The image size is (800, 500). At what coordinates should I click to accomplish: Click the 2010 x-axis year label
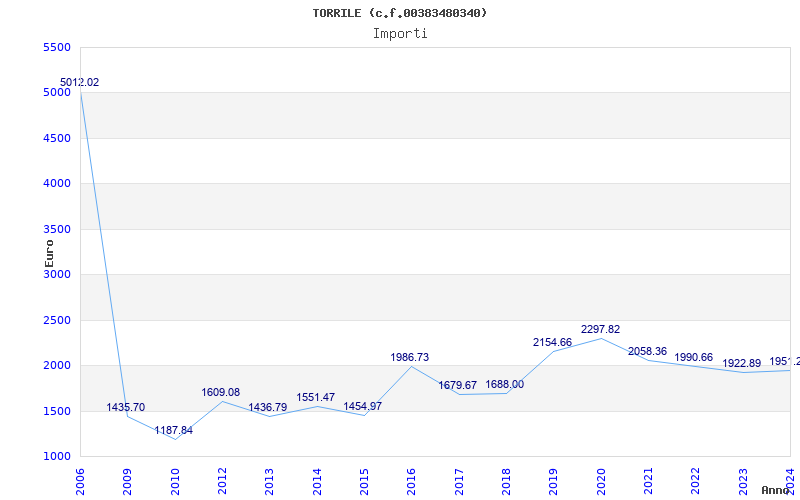click(x=175, y=482)
